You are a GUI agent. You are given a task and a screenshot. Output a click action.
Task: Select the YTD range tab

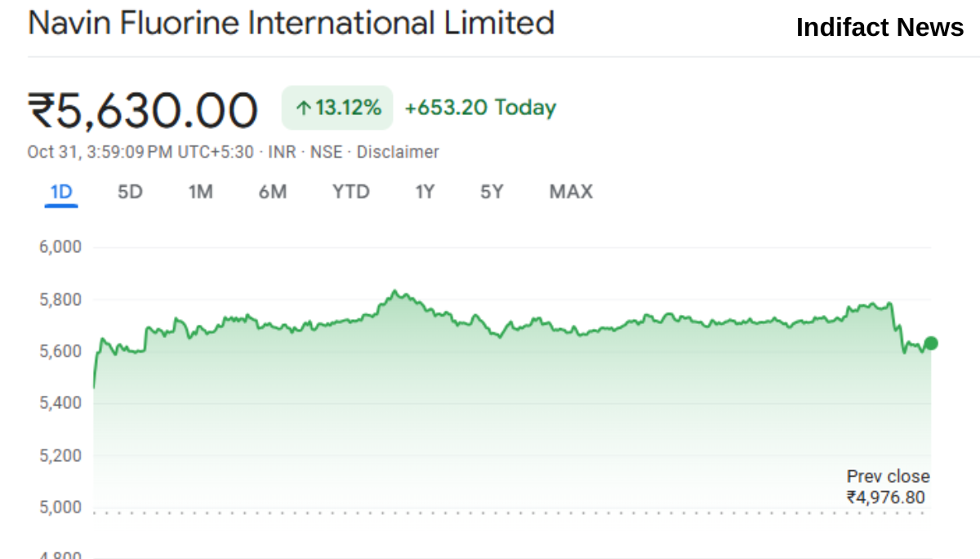pos(350,193)
